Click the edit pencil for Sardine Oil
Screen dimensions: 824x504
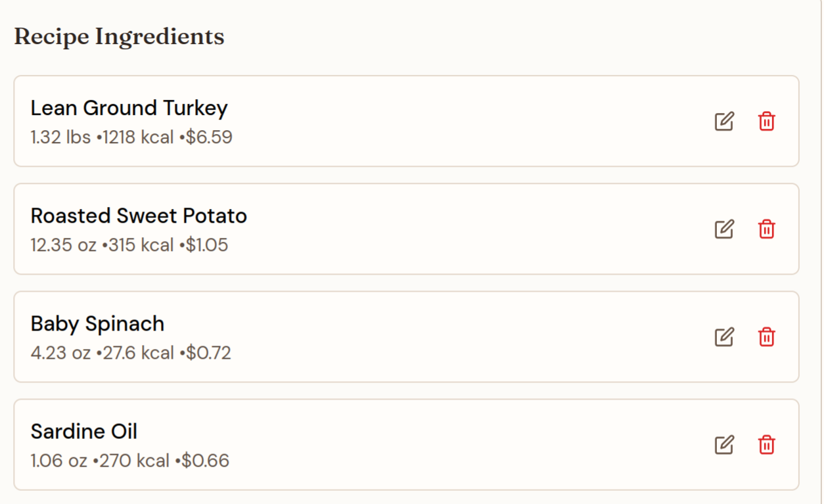[723, 445]
